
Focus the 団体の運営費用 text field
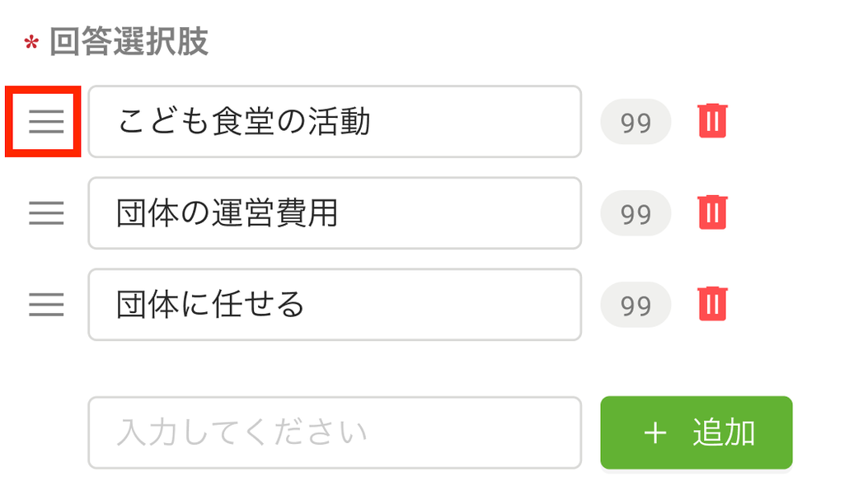[x=335, y=213]
